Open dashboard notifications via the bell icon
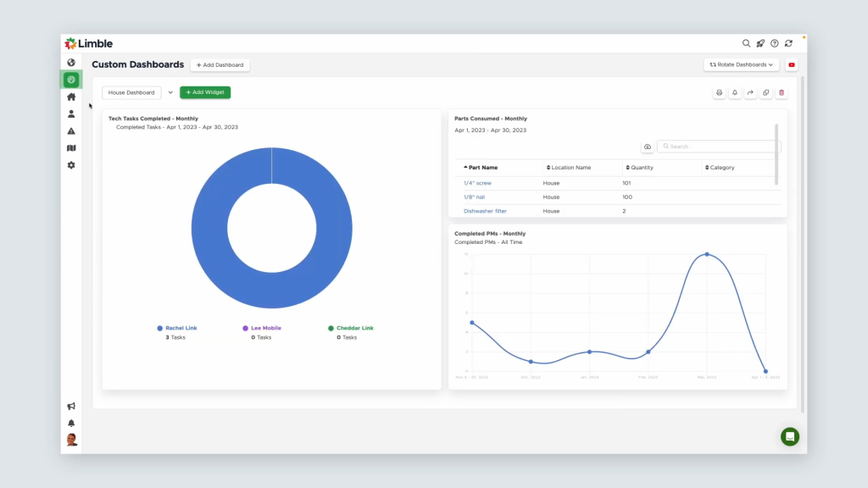Image resolution: width=868 pixels, height=488 pixels. tap(735, 92)
